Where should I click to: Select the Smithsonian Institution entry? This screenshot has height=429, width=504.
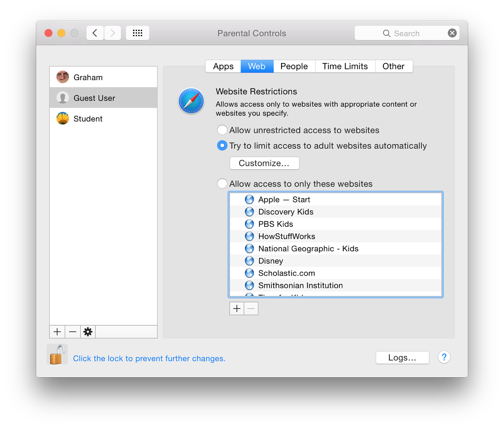pos(336,285)
